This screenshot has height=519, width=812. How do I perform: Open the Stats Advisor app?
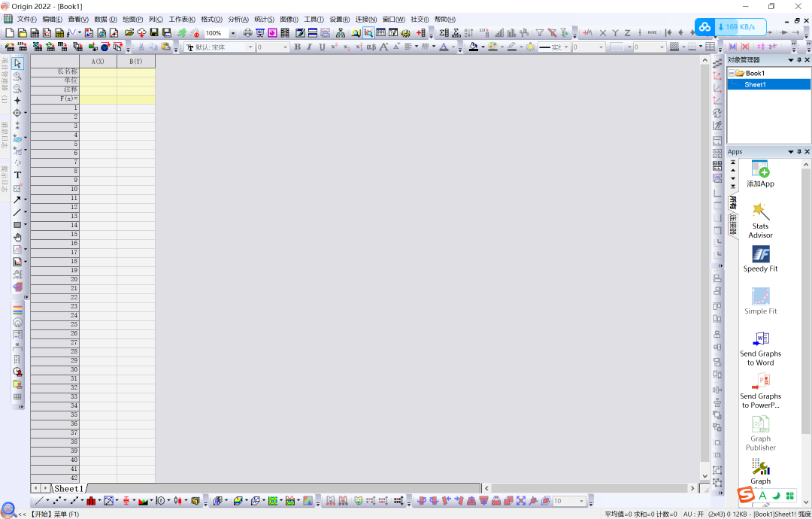[760, 220]
